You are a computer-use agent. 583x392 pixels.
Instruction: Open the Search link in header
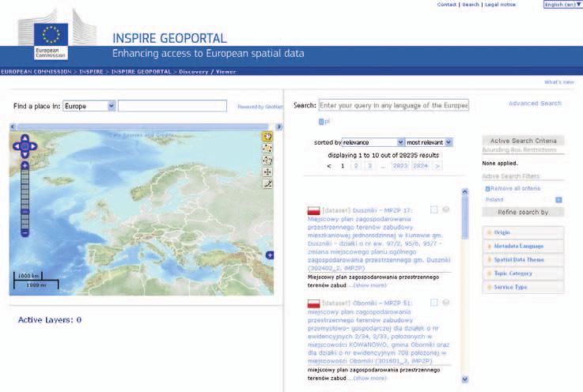(471, 5)
